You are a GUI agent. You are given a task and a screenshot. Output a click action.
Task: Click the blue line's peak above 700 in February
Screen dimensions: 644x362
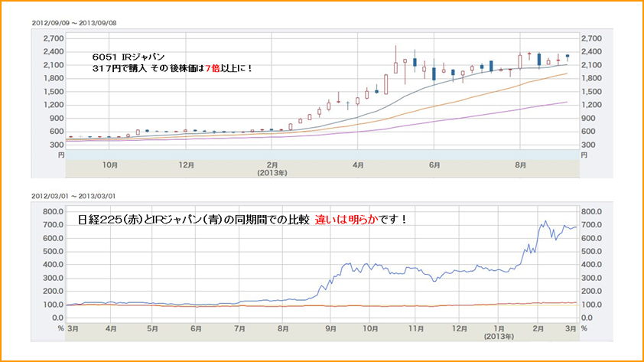pyautogui.click(x=545, y=222)
